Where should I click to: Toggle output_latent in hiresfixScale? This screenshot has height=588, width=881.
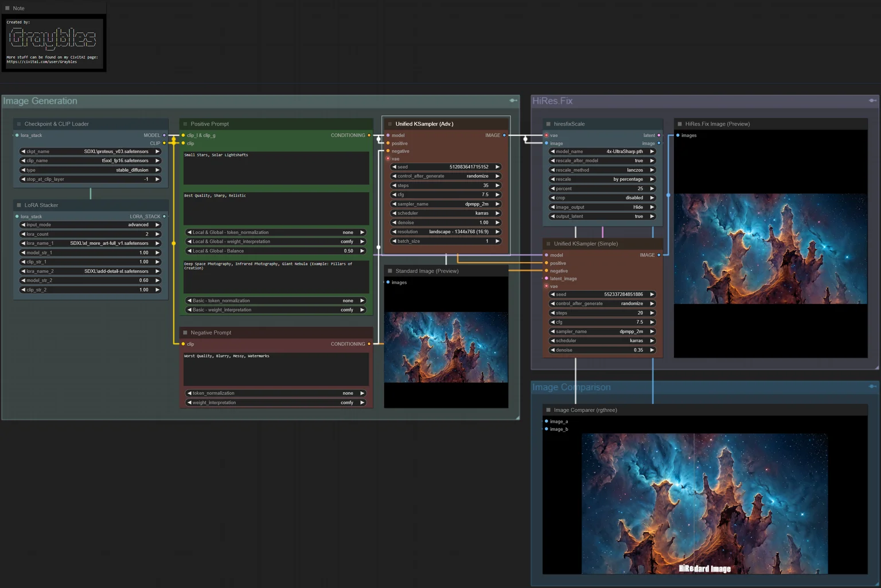click(x=602, y=216)
